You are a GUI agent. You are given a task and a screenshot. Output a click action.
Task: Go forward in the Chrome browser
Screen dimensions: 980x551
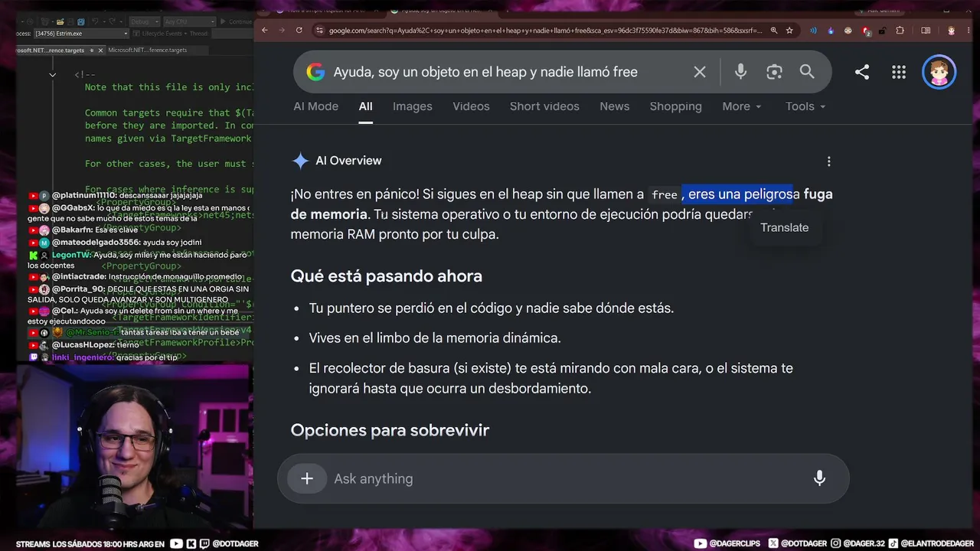tap(281, 31)
